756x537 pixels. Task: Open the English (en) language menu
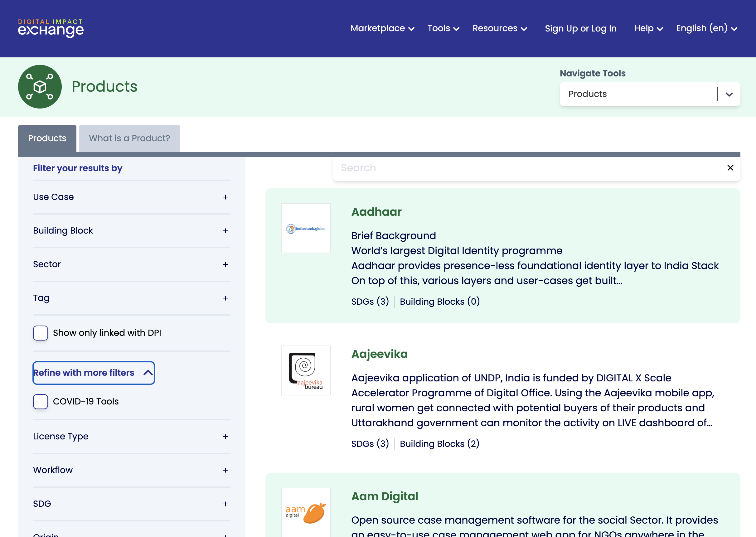click(x=706, y=28)
